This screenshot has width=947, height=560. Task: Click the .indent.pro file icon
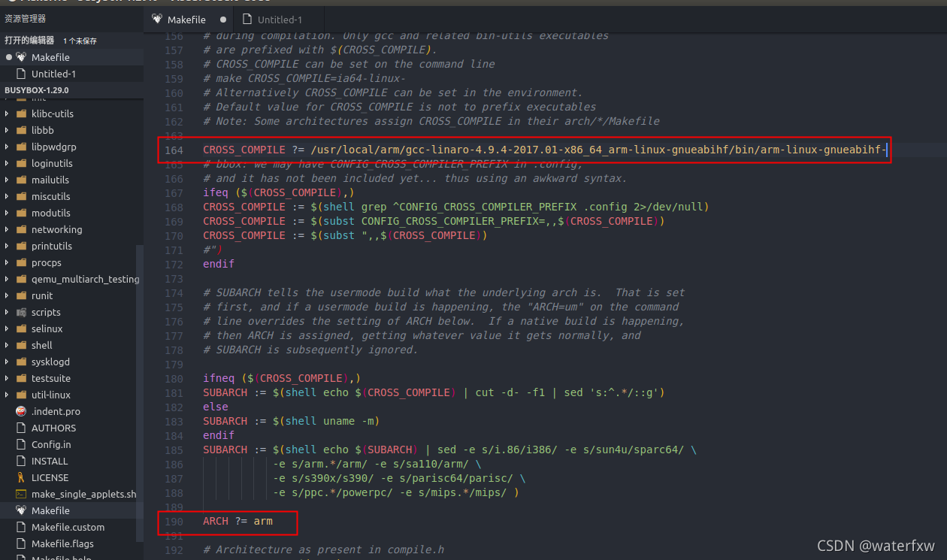coord(21,411)
